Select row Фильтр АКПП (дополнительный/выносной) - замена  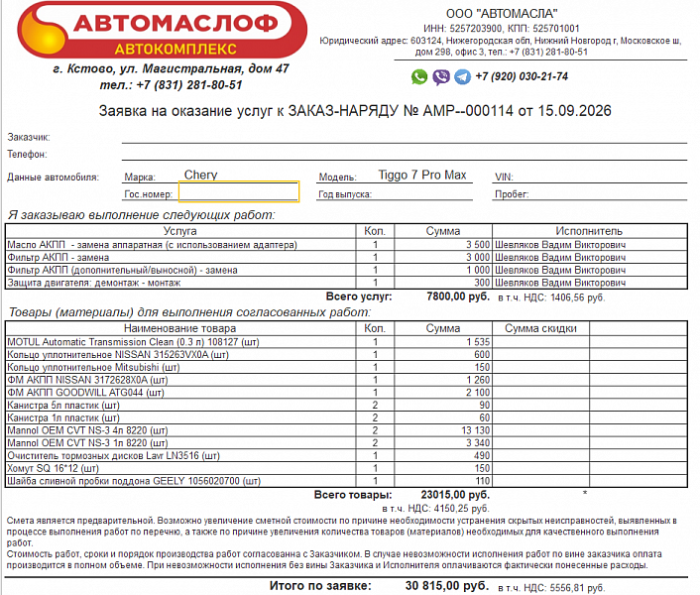tap(346, 270)
